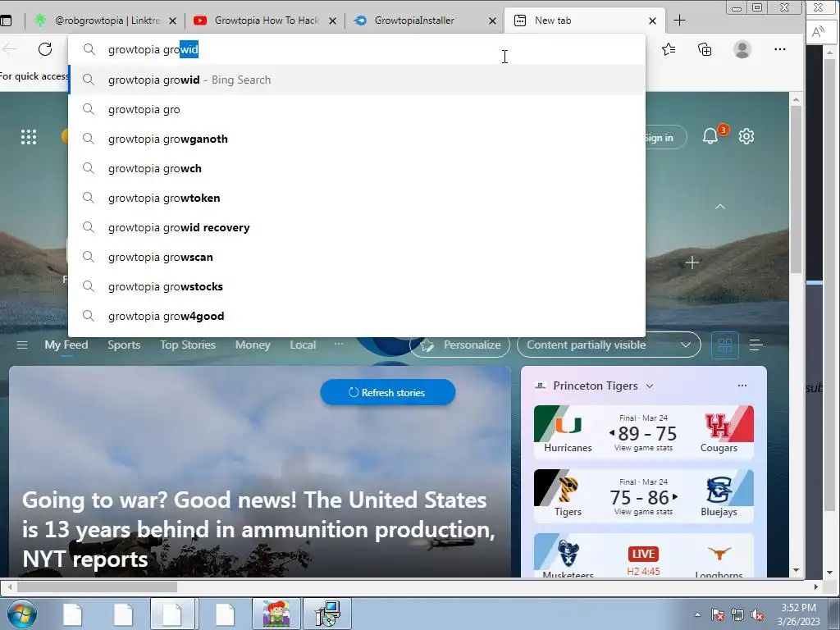Open the first blank document taskbar icon
Viewport: 840px width, 630px height.
coord(72,614)
